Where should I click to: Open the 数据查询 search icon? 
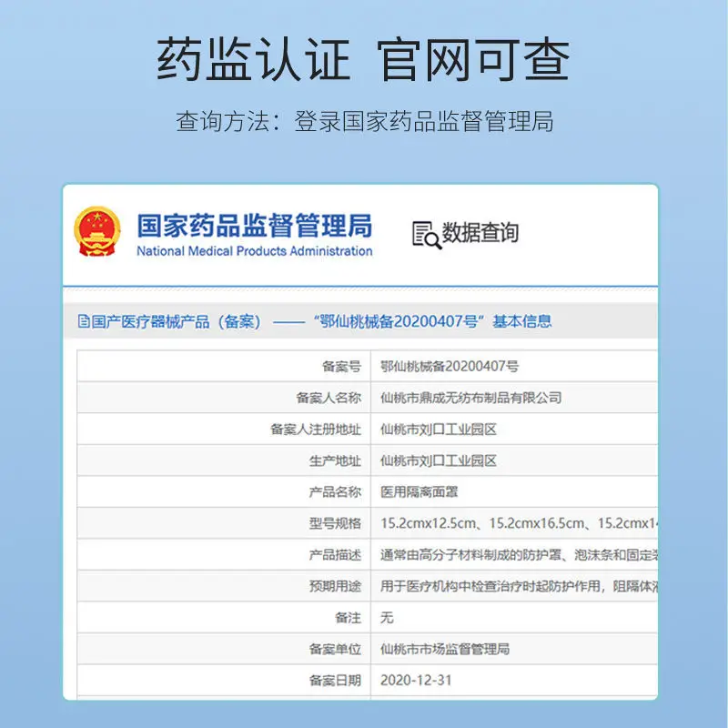(426, 235)
